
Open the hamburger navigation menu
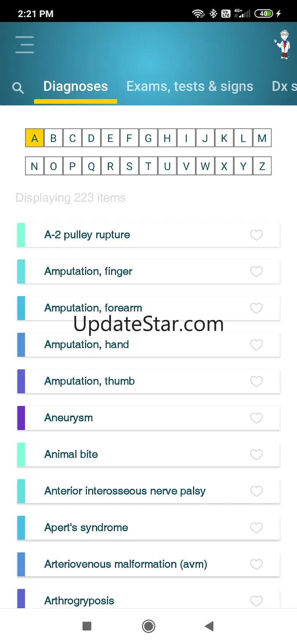[25, 45]
